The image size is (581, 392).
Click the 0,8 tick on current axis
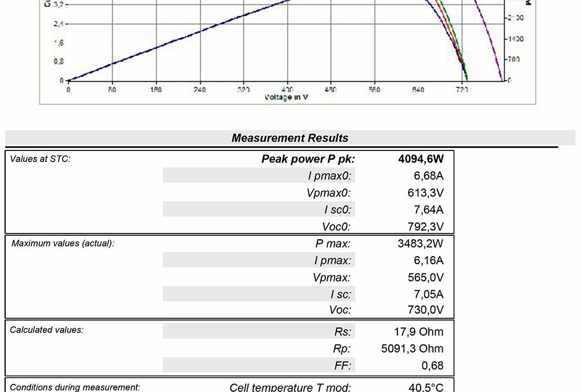(59, 61)
